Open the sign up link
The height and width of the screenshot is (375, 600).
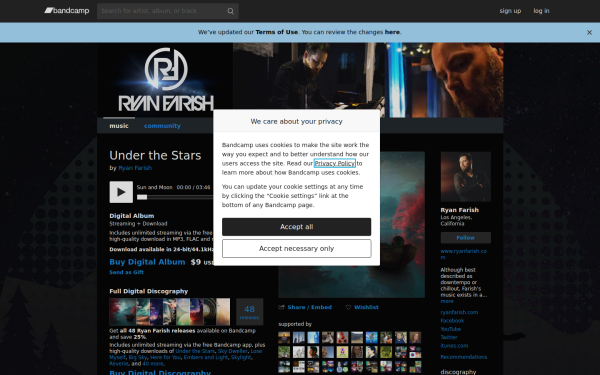510,11
